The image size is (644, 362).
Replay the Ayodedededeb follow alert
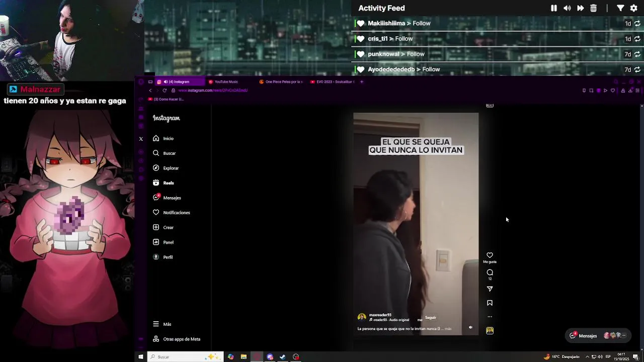[637, 69]
